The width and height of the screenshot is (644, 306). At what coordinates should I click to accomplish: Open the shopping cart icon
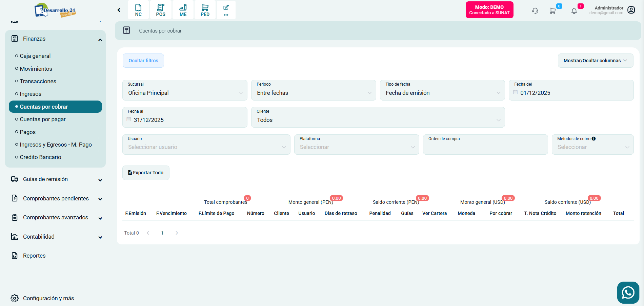552,11
